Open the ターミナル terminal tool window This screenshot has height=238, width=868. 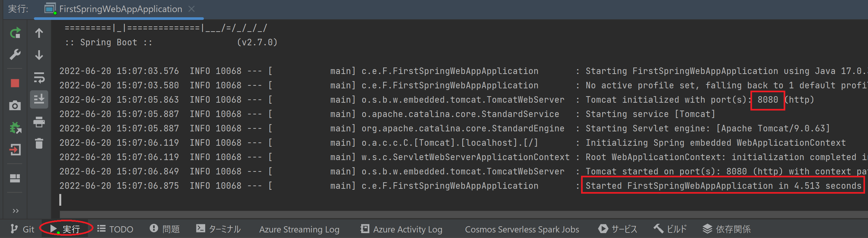218,229
